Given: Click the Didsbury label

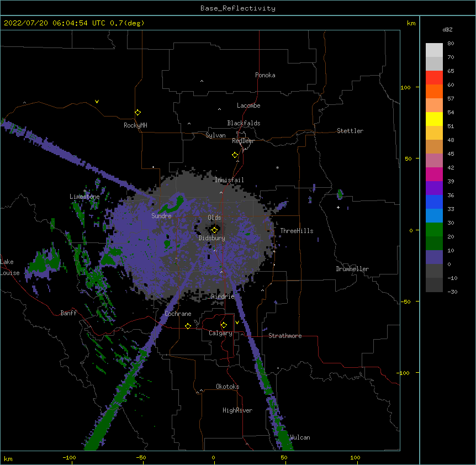Looking at the screenshot, I should pos(211,238).
